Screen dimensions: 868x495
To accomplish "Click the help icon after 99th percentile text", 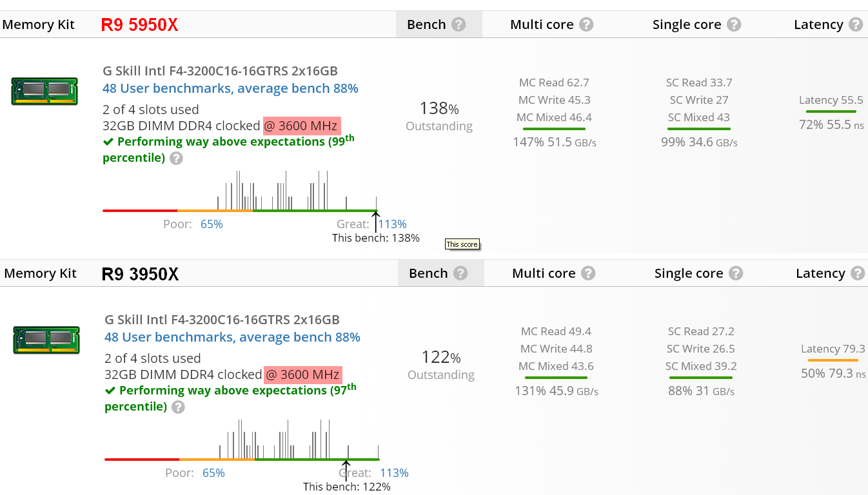I will point(176,159).
